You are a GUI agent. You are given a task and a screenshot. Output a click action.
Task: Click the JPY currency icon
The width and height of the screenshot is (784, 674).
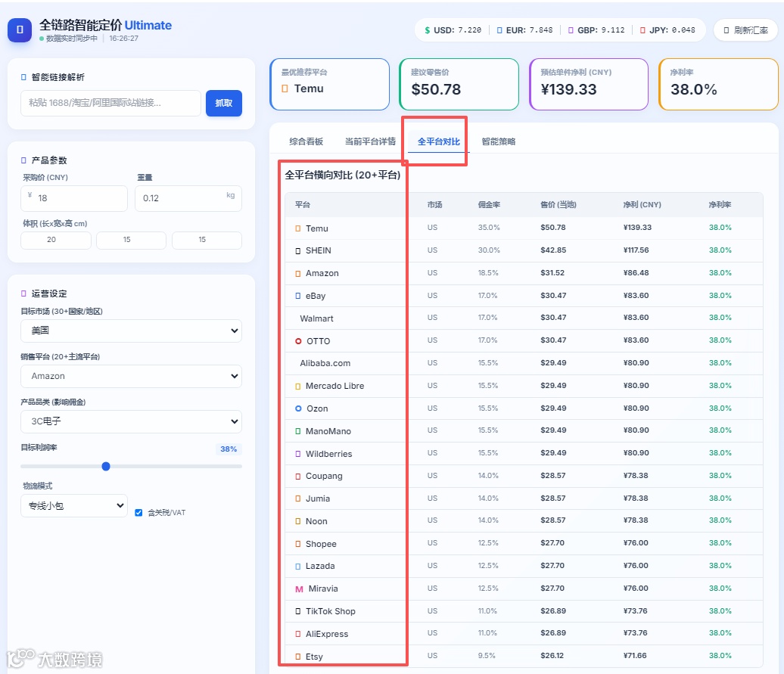pyautogui.click(x=642, y=30)
